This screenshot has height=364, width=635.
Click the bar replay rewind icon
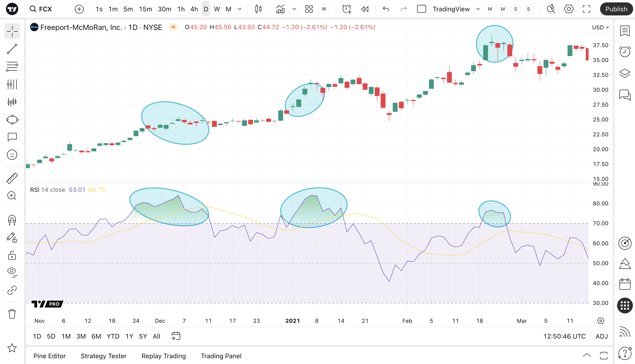365,9
